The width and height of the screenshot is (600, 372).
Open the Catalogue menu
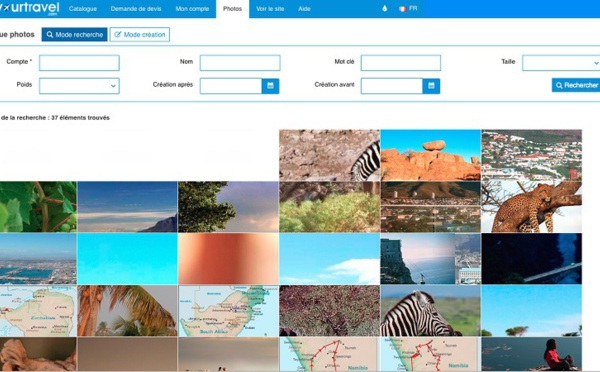coord(83,8)
